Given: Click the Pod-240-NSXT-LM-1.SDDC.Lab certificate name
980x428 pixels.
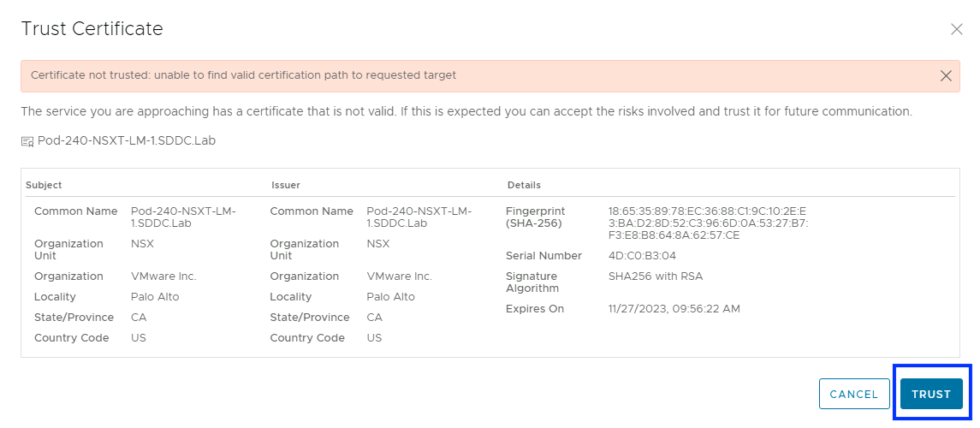Looking at the screenshot, I should coord(126,140).
